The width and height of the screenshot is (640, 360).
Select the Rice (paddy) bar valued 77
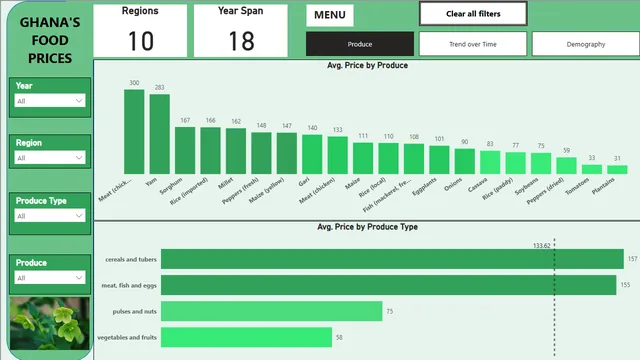[x=516, y=163]
